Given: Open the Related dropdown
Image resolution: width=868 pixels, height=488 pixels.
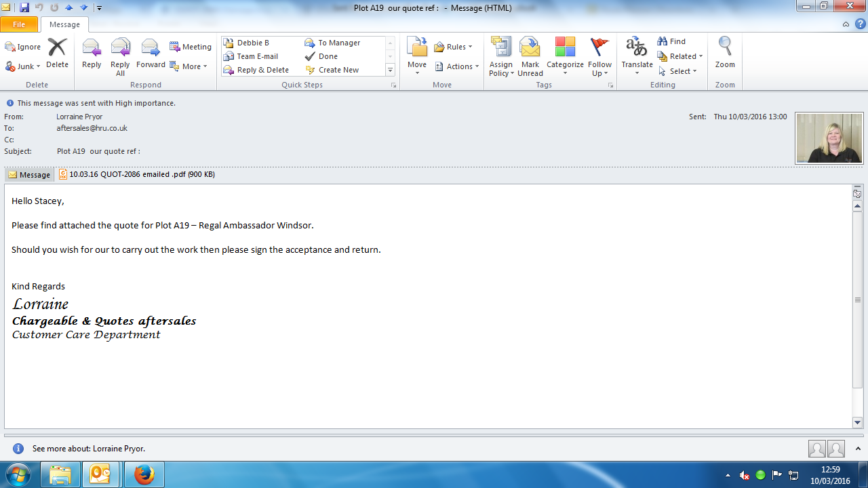Looking at the screenshot, I should click(x=680, y=56).
